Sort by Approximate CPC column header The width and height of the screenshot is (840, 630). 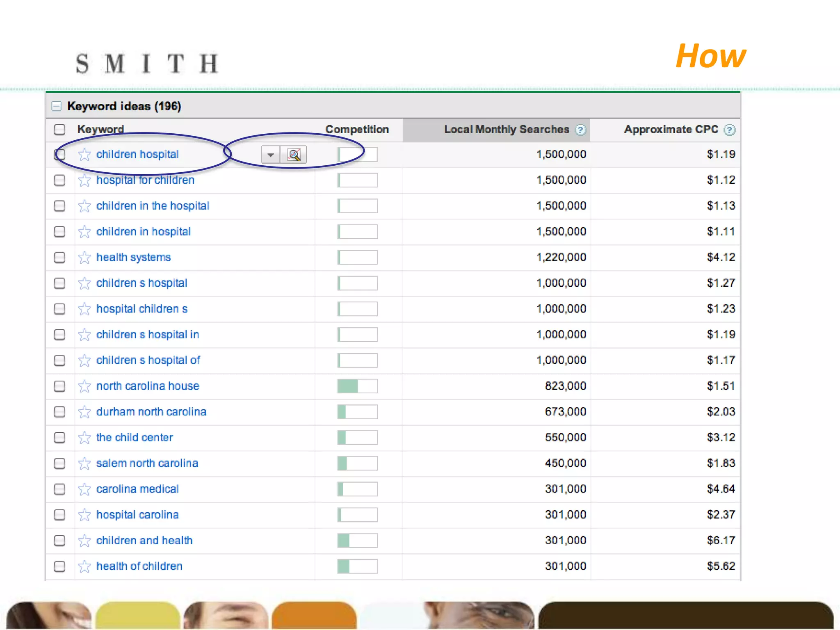coord(671,130)
